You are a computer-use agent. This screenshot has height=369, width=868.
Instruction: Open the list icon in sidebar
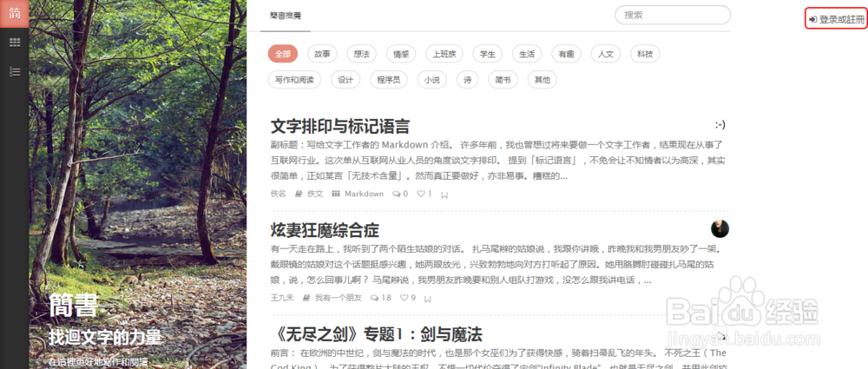15,71
